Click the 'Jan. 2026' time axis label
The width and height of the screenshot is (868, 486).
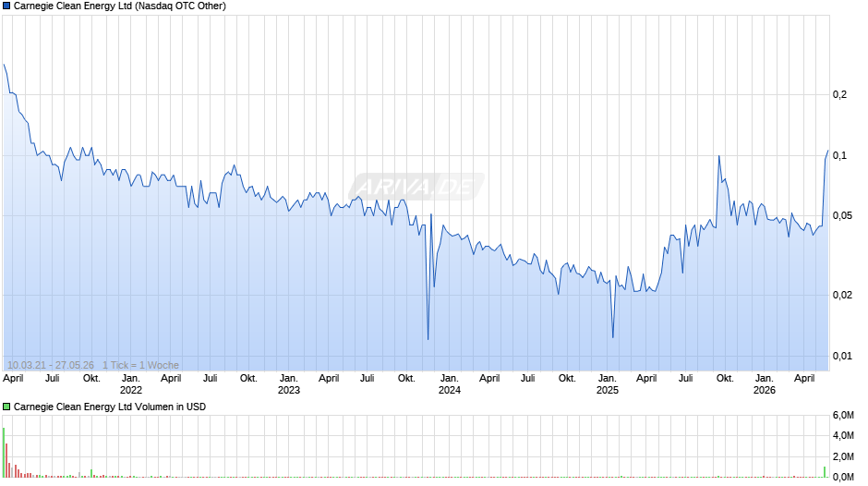coord(764,384)
